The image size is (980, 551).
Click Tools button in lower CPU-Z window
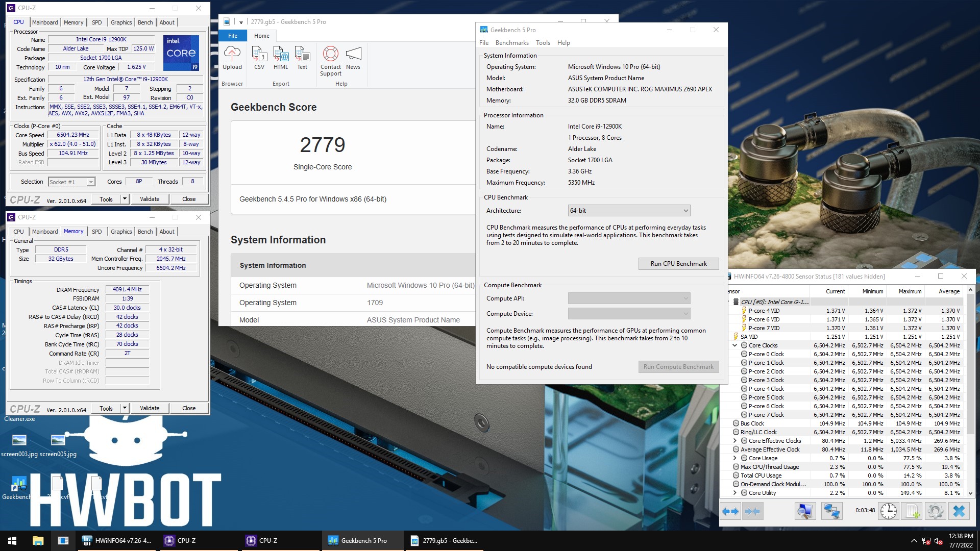(106, 408)
